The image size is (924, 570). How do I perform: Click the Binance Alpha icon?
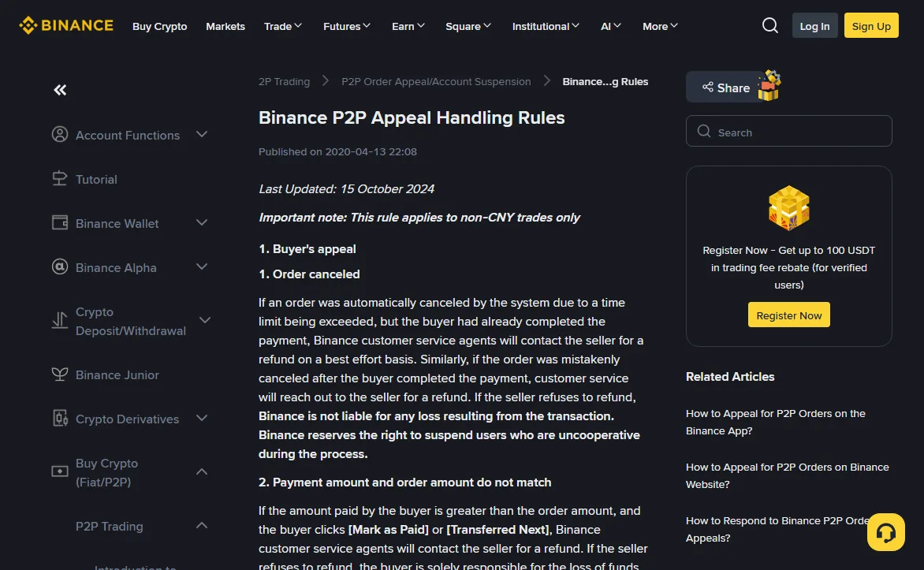point(59,267)
